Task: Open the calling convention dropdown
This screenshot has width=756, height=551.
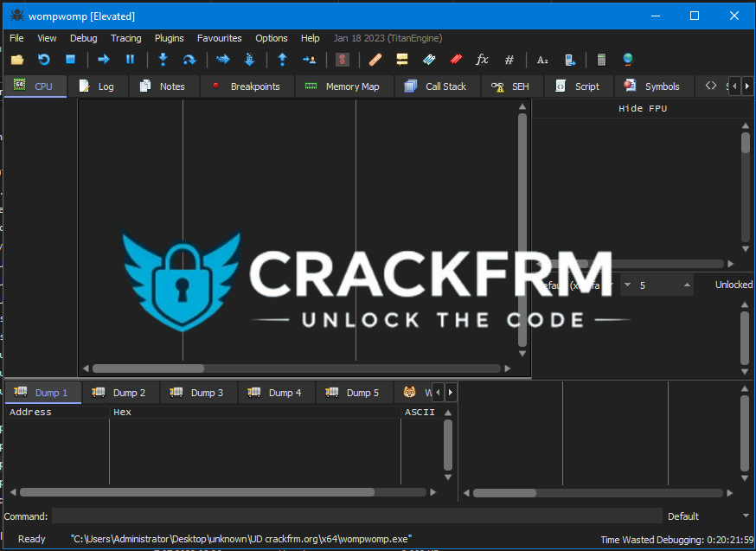Action: 575,285
